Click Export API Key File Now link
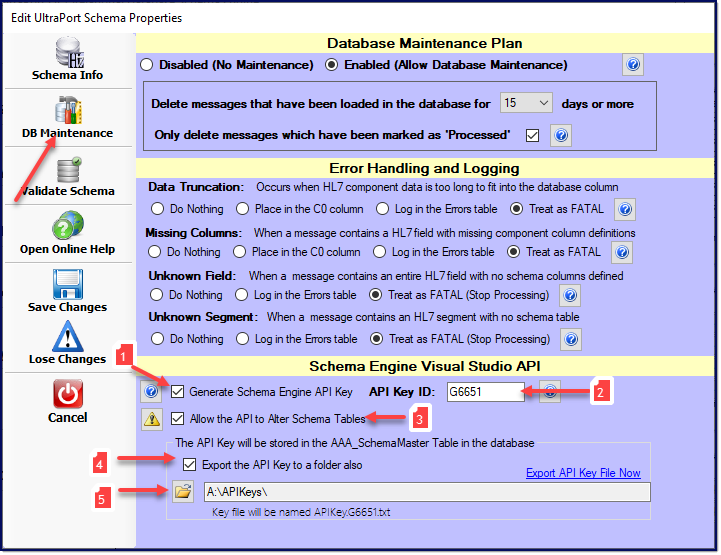The height and width of the screenshot is (555, 721). point(583,473)
